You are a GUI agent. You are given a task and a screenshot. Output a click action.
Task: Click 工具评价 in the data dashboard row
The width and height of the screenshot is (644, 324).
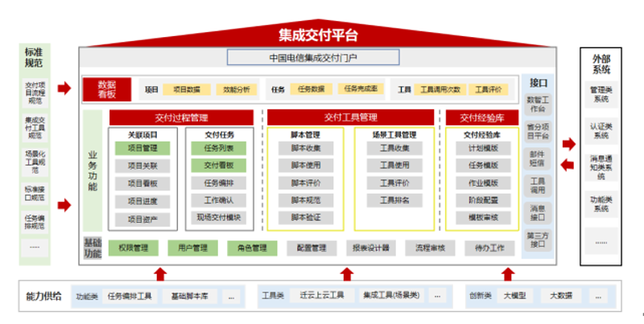tap(488, 89)
